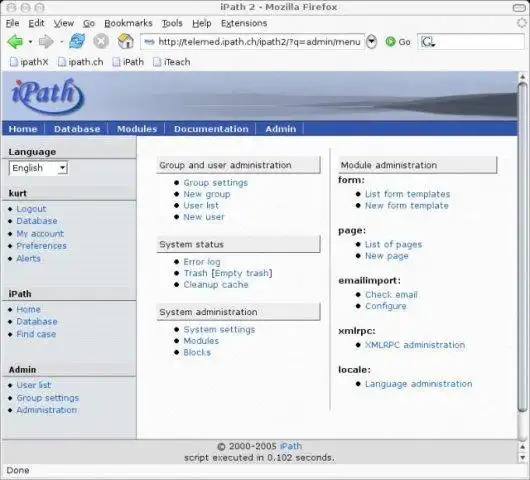Click the iPath link in footer

tap(291, 446)
